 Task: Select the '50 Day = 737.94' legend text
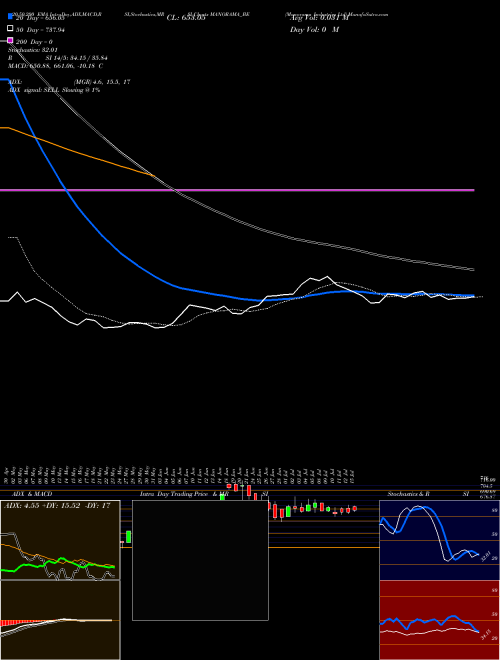click(40, 29)
